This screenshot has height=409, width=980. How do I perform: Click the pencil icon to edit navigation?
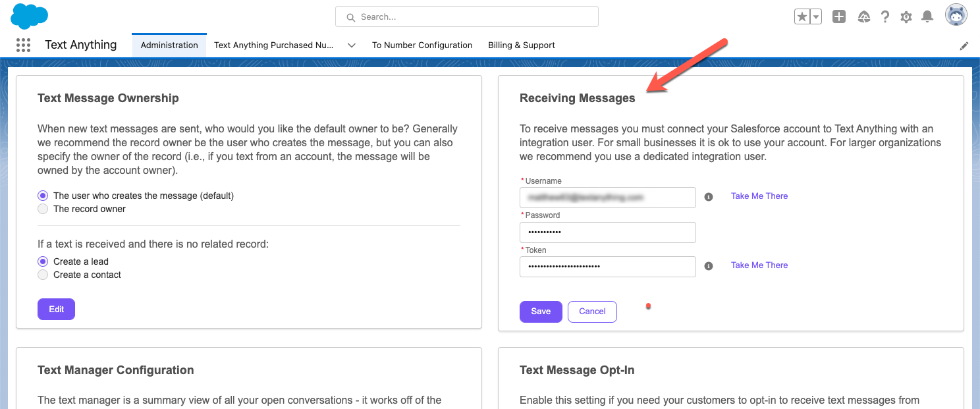click(x=964, y=46)
